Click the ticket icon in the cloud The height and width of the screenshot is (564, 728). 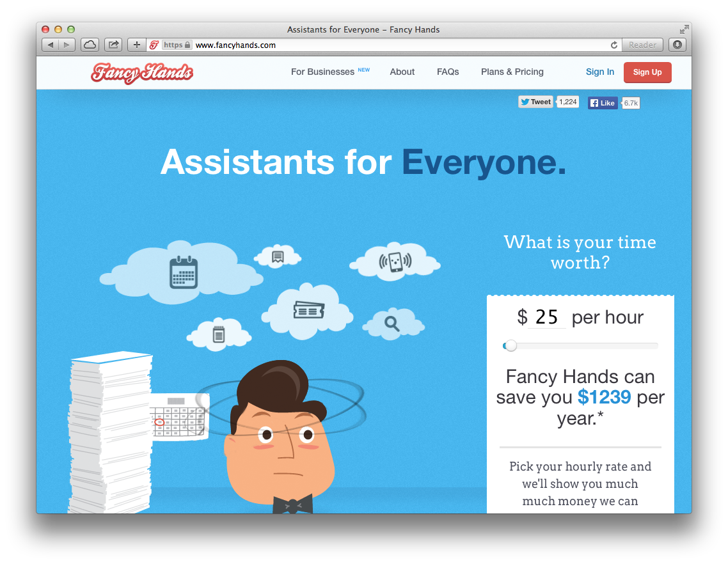[309, 310]
